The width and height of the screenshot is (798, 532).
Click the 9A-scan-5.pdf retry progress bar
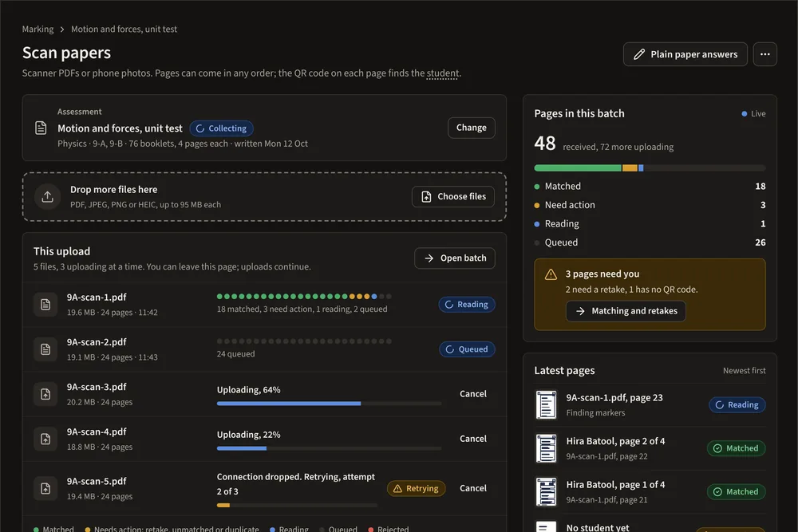297,505
